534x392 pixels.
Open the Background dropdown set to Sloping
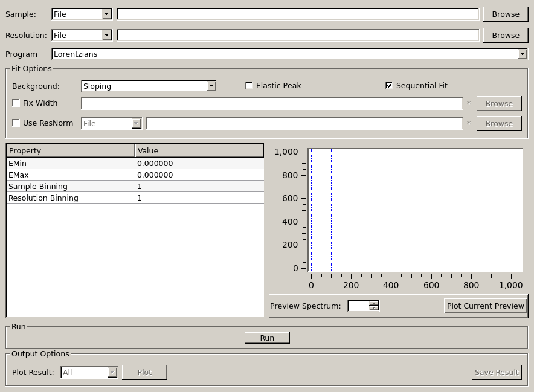click(x=149, y=86)
